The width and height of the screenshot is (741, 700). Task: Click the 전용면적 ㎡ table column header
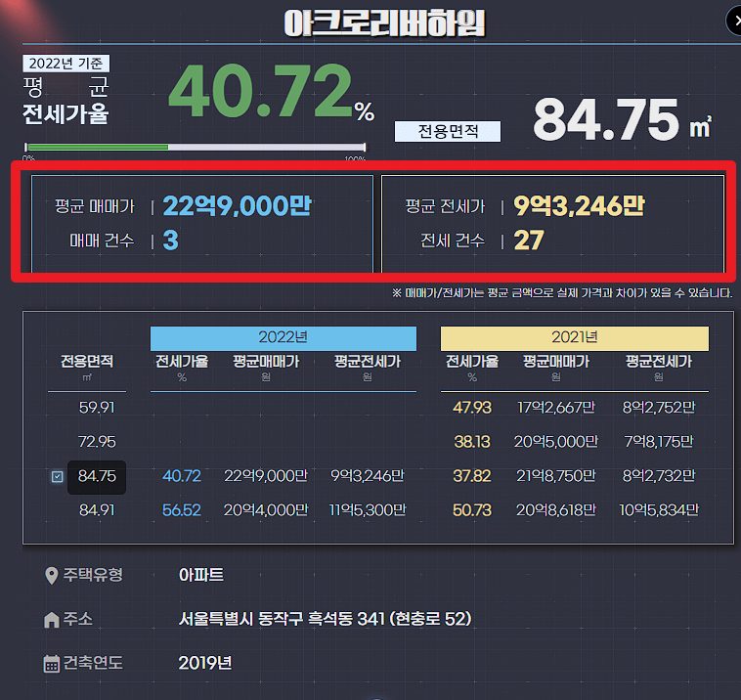[x=87, y=368]
